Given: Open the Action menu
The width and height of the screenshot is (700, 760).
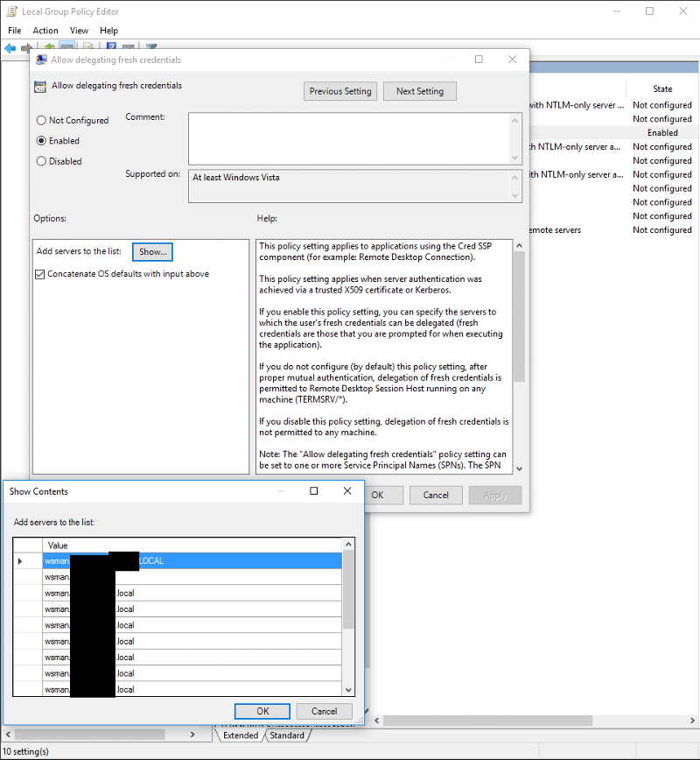Looking at the screenshot, I should click(45, 30).
